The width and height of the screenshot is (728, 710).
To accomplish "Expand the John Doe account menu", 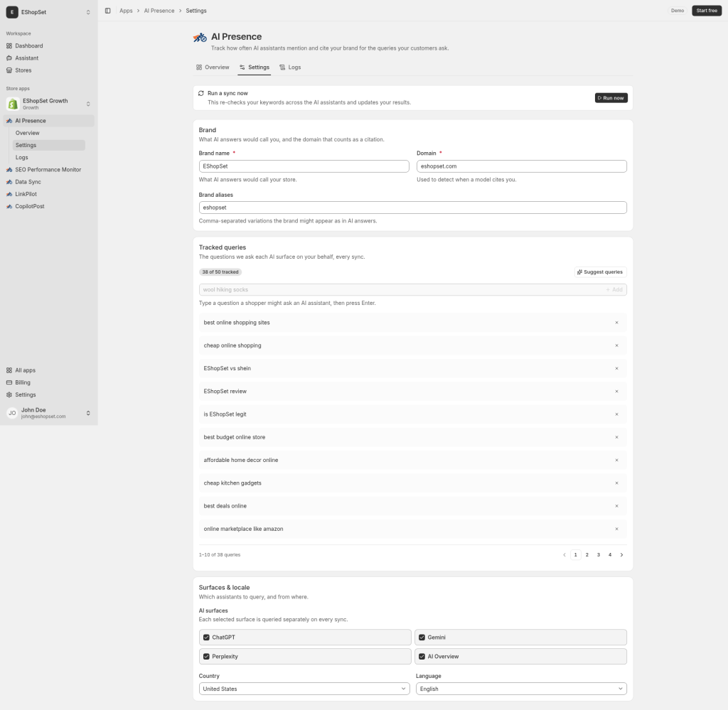I will click(49, 413).
